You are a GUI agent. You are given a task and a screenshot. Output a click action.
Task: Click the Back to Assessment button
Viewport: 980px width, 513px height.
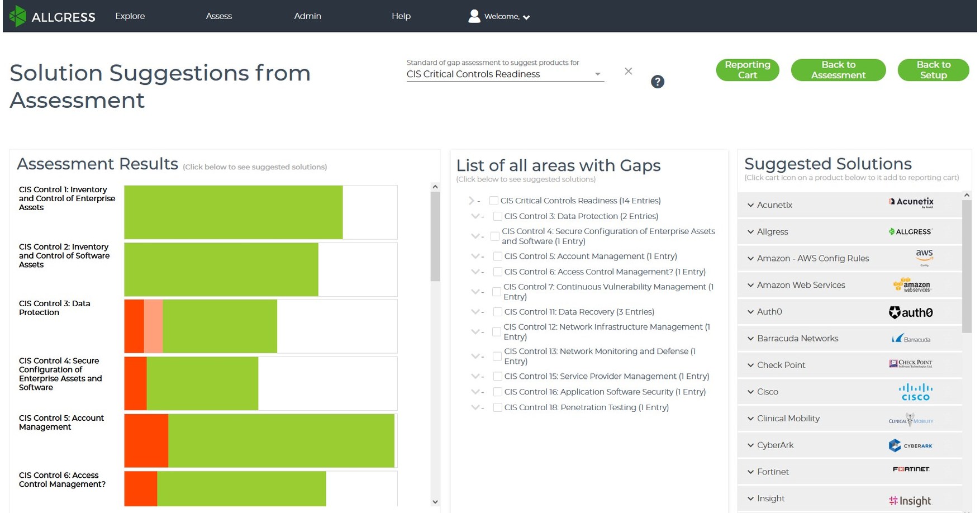coord(838,70)
